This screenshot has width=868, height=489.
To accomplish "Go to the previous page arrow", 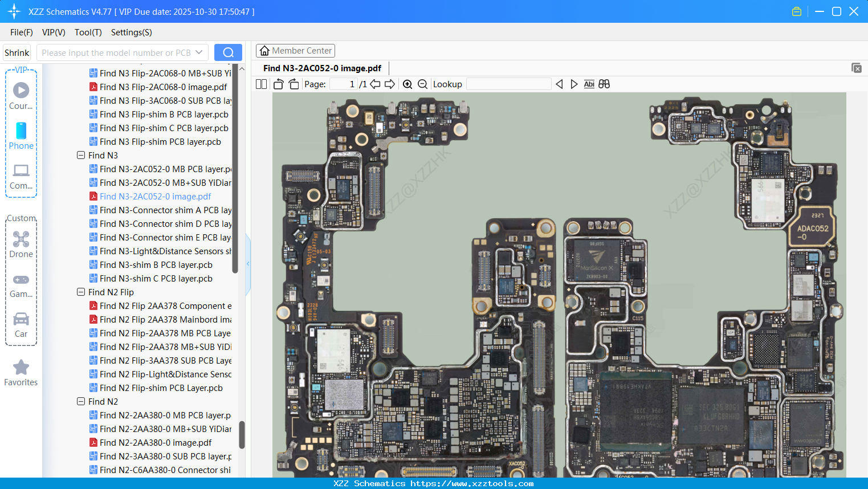I will tap(375, 84).
